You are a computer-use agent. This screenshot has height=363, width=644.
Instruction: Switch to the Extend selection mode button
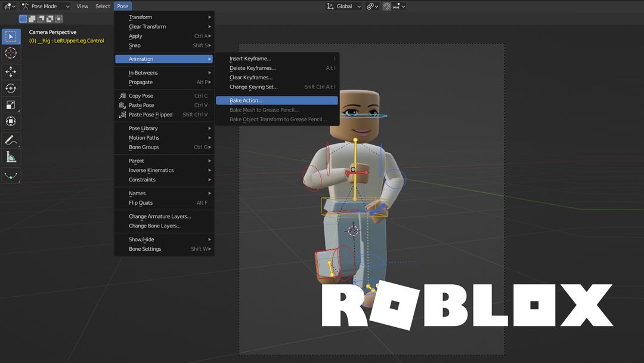pyautogui.click(x=32, y=19)
